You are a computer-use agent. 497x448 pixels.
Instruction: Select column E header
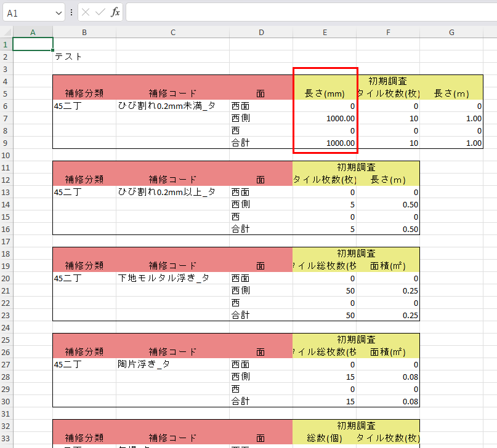pos(325,32)
